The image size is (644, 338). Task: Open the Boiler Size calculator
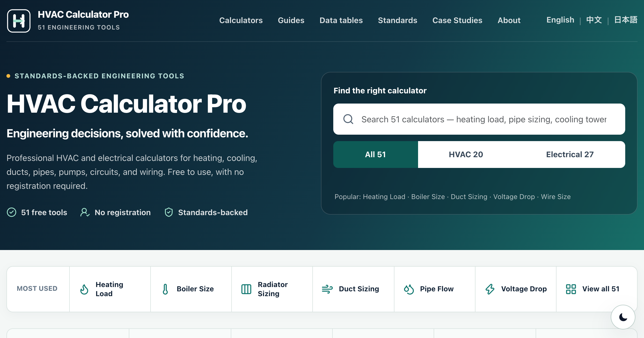coord(191,289)
